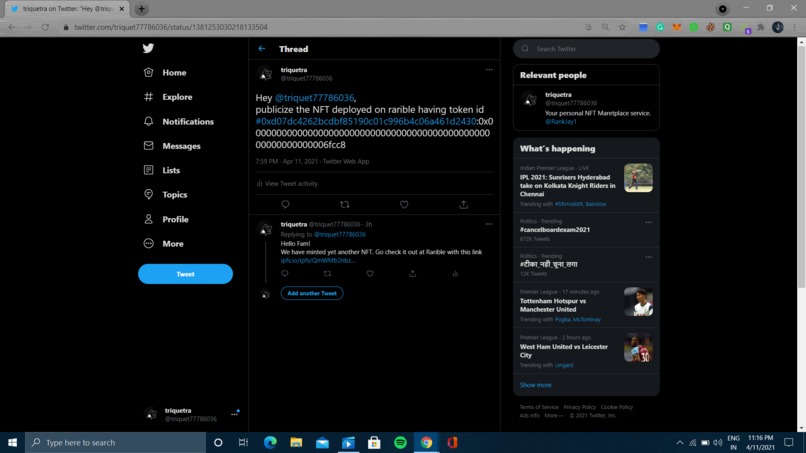Open View Tweet activity
806x453 pixels.
coord(287,184)
